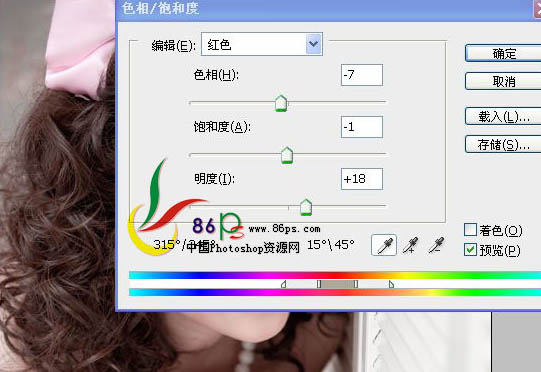541x372 pixels.
Task: Click the 确定 (OK) button
Action: pyautogui.click(x=503, y=53)
